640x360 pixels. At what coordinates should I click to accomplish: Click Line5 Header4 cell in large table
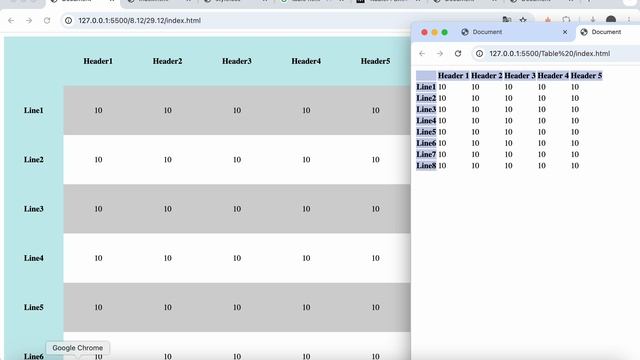point(307,307)
